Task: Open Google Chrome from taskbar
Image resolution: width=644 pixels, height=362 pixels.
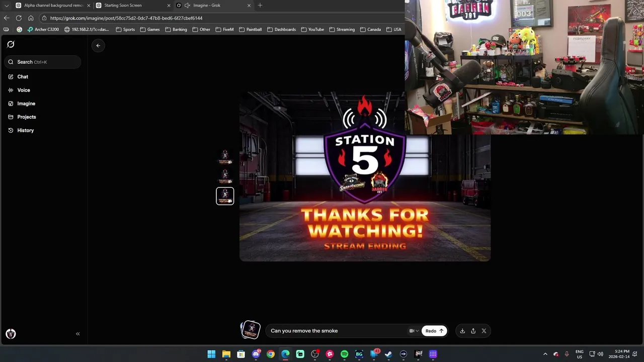Action: (271, 354)
